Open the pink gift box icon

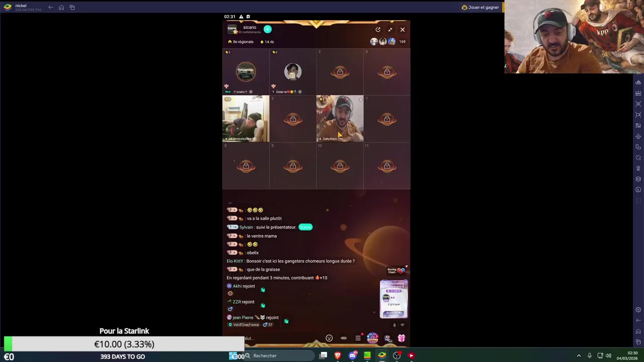pyautogui.click(x=401, y=338)
